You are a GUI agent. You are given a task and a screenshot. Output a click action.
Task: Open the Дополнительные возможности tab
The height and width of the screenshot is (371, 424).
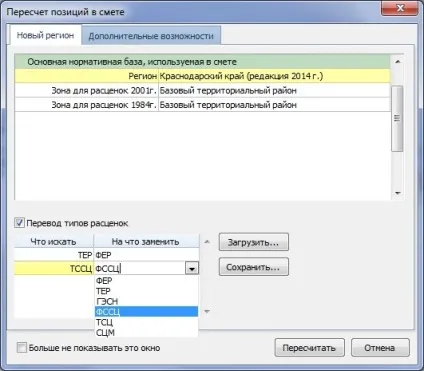tap(151, 36)
